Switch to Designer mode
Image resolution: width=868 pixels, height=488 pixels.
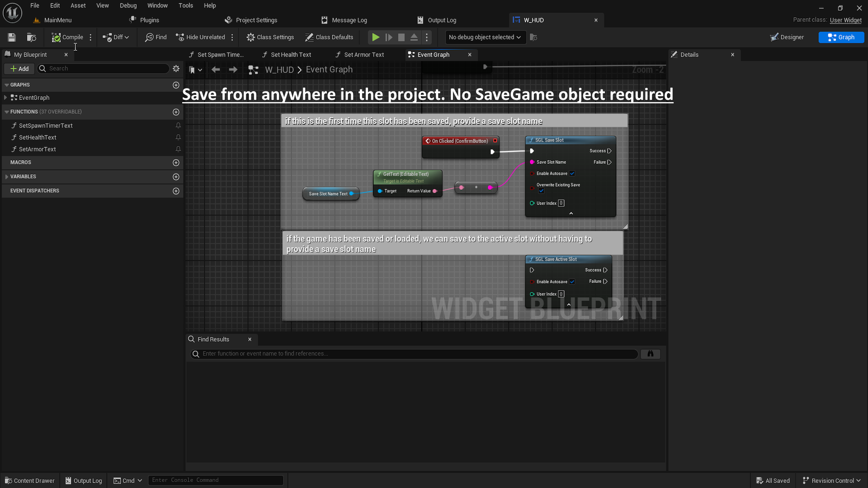(x=787, y=38)
